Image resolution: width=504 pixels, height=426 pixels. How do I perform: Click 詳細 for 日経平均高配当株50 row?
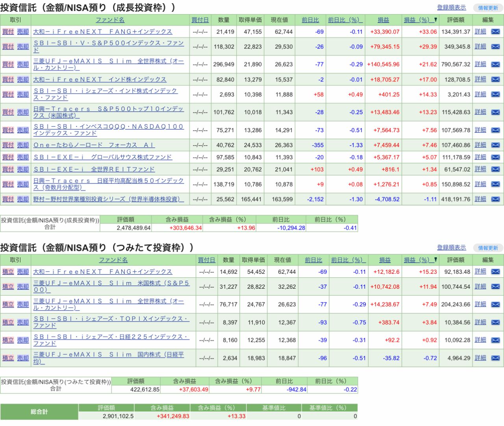click(480, 184)
